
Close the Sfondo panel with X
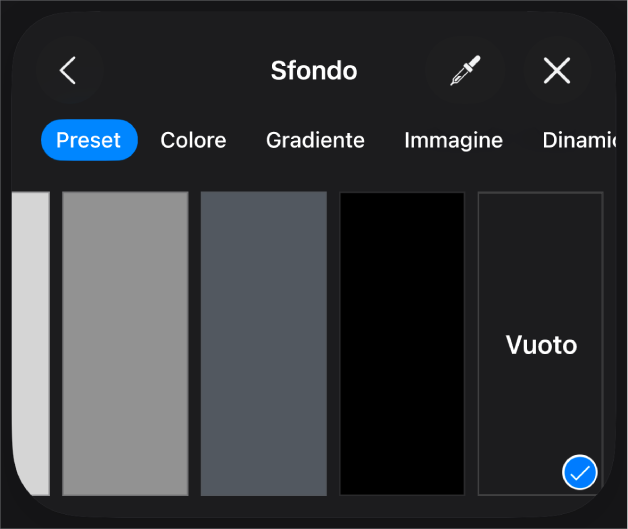coord(557,70)
